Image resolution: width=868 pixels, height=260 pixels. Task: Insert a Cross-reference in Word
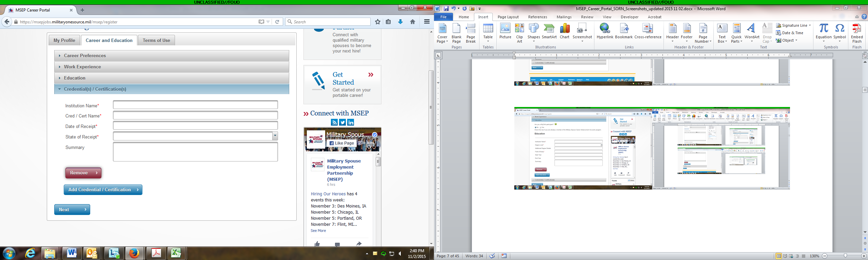coord(648,31)
